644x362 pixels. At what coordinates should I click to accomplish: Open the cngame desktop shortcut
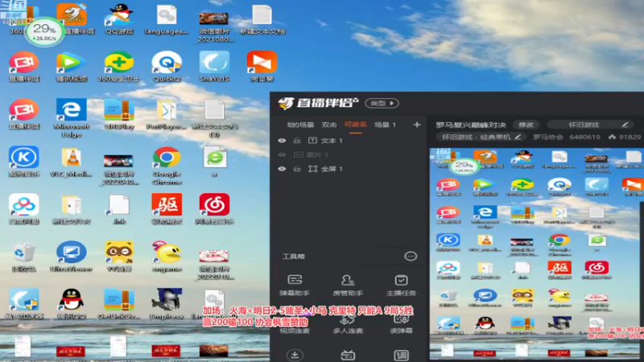coord(167,257)
